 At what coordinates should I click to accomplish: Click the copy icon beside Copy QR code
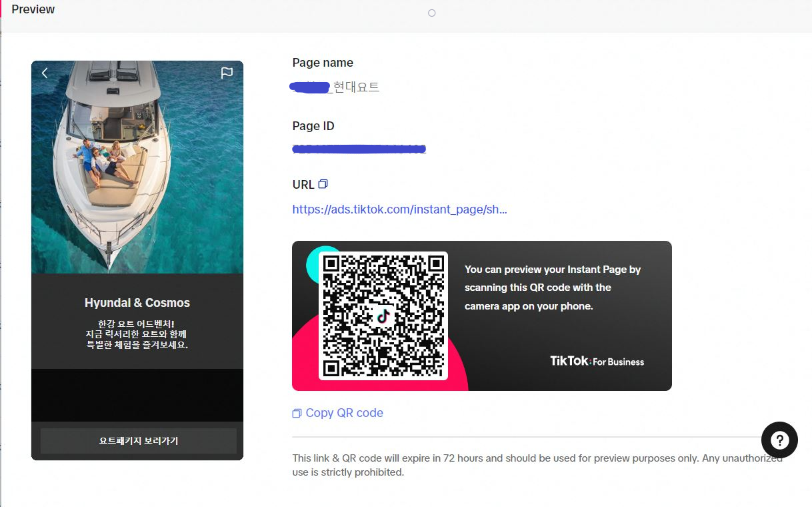[297, 414]
